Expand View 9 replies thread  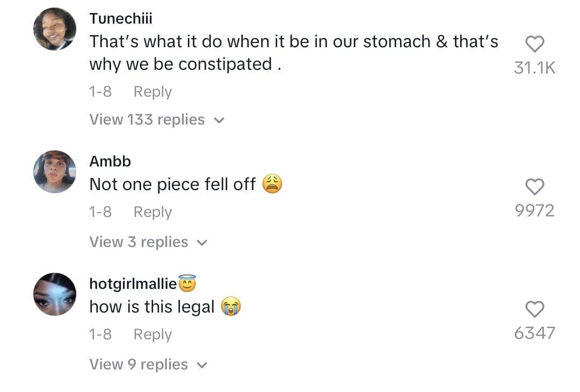(x=148, y=365)
